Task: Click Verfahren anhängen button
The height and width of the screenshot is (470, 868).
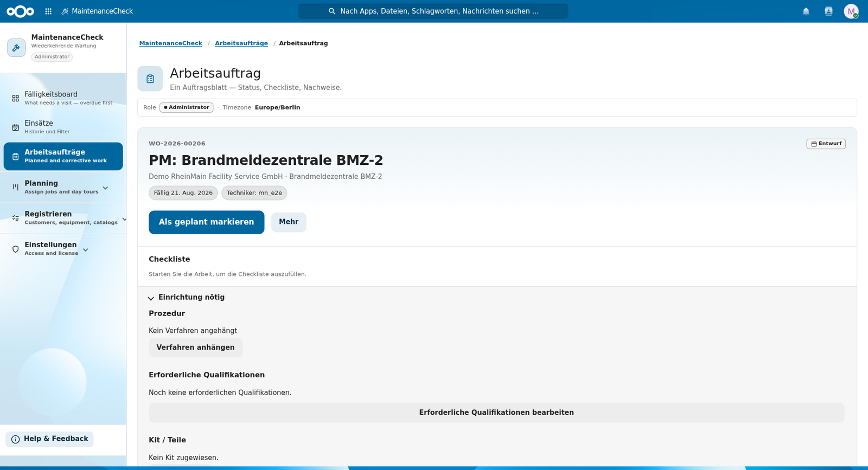Action: (x=195, y=347)
